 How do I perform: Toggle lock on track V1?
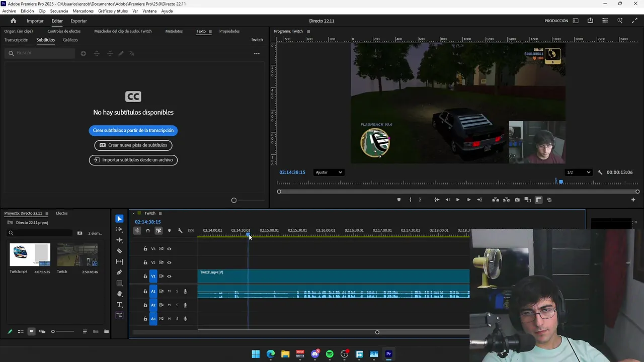pyautogui.click(x=145, y=276)
